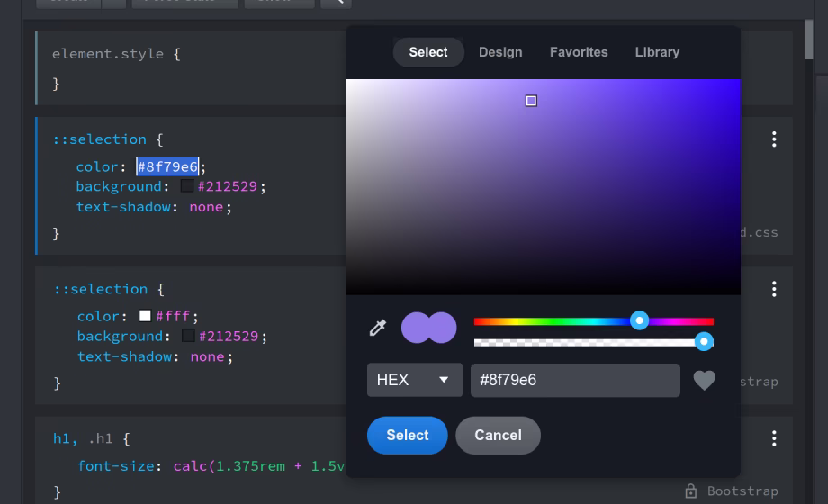Pick color with the eyedropper tool

[378, 328]
